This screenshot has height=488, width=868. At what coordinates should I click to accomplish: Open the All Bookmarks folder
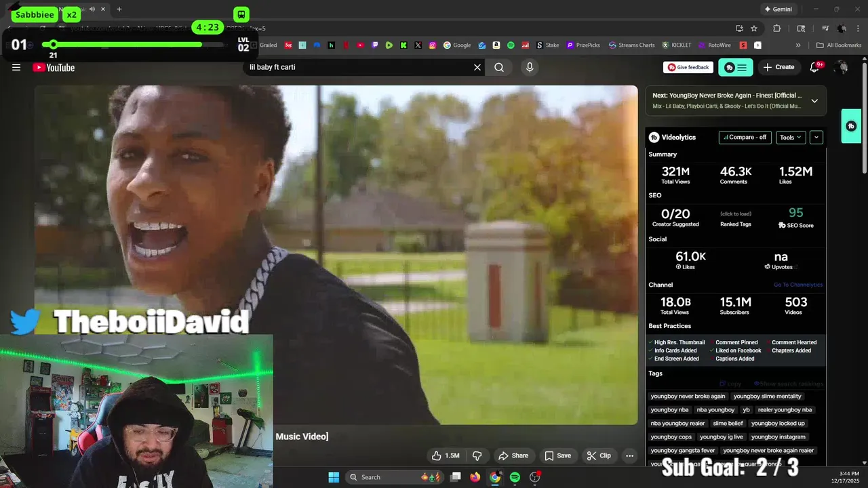click(839, 45)
